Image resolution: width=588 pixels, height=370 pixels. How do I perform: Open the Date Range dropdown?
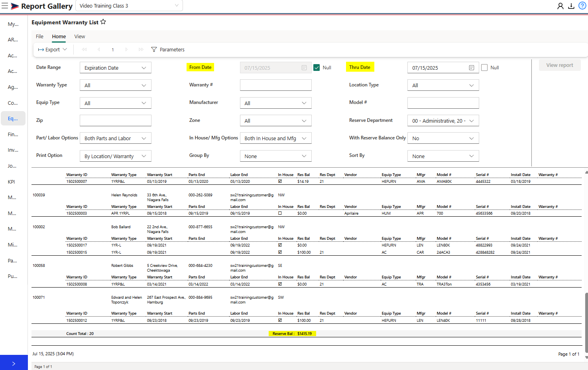[116, 68]
